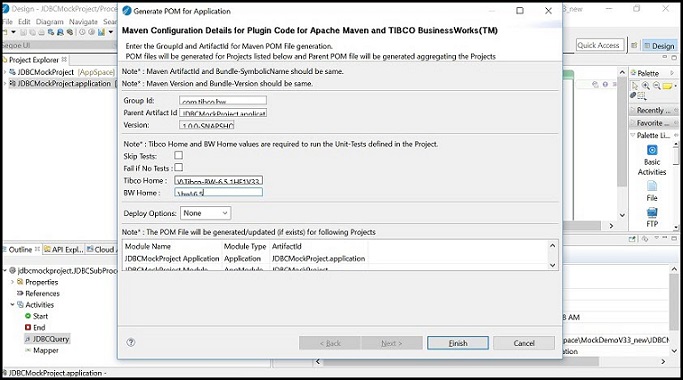
Task: Expand the Properties tree node
Action: [12, 282]
